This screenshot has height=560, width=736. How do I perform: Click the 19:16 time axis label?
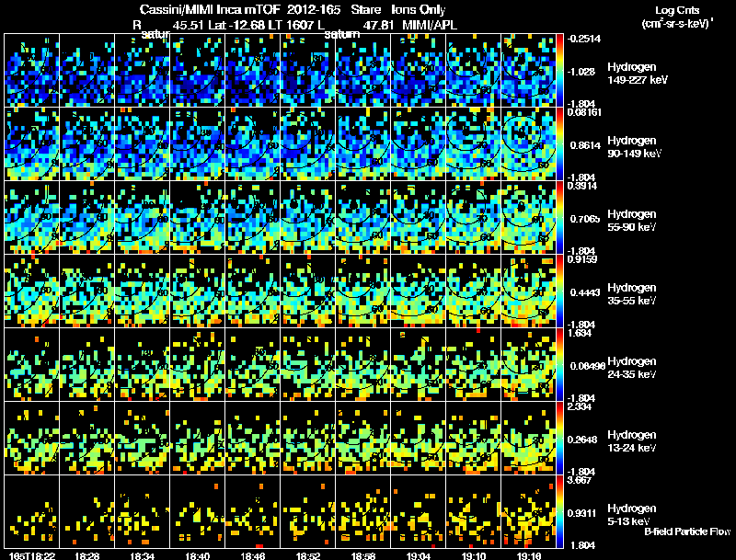click(x=528, y=555)
